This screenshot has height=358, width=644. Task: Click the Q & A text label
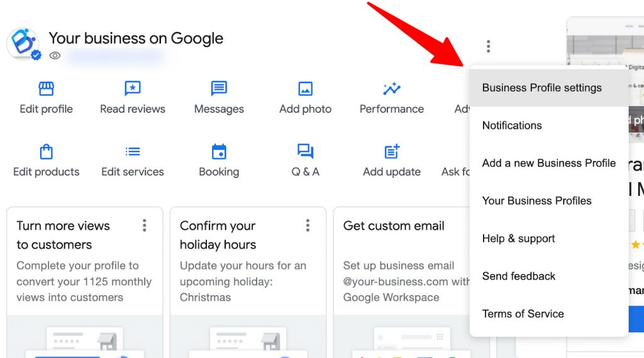click(305, 172)
